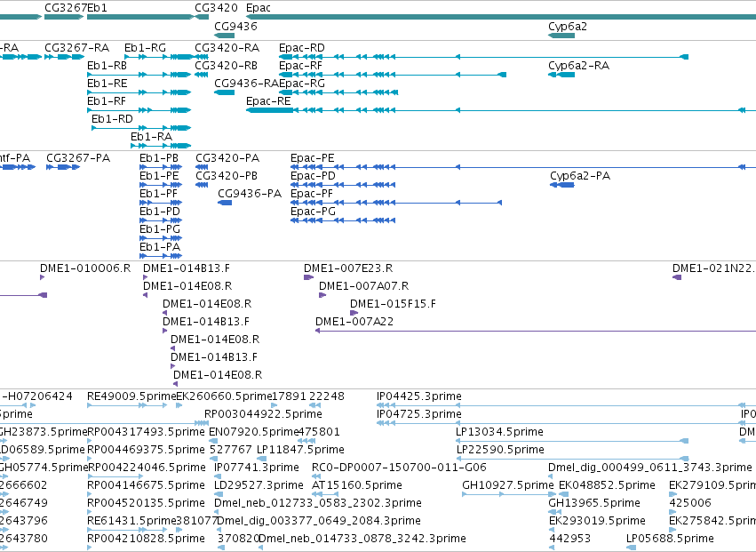Click the IP07741.3prime EST label
Viewport: 756px width, 552px height.
click(x=257, y=468)
